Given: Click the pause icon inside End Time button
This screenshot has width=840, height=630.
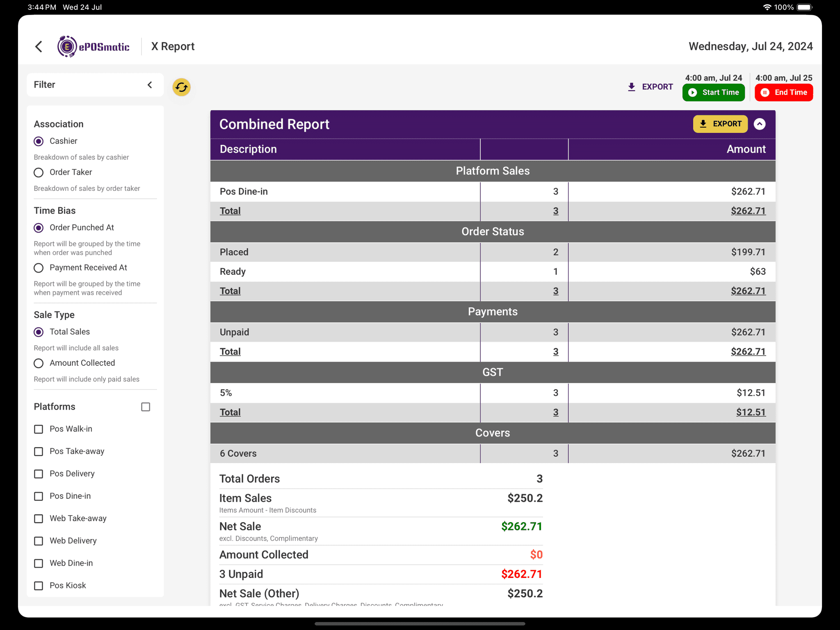Looking at the screenshot, I should [x=765, y=92].
